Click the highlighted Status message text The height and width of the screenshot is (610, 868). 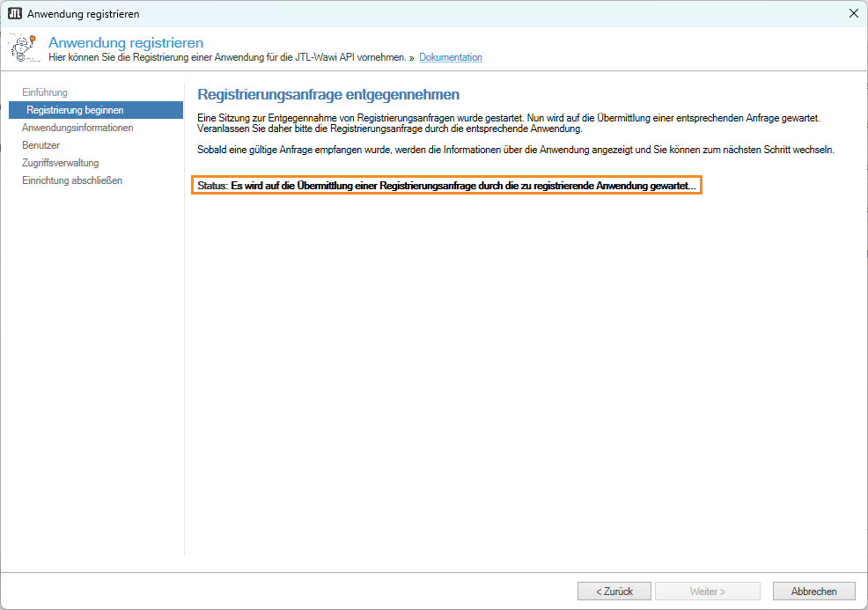(x=446, y=187)
